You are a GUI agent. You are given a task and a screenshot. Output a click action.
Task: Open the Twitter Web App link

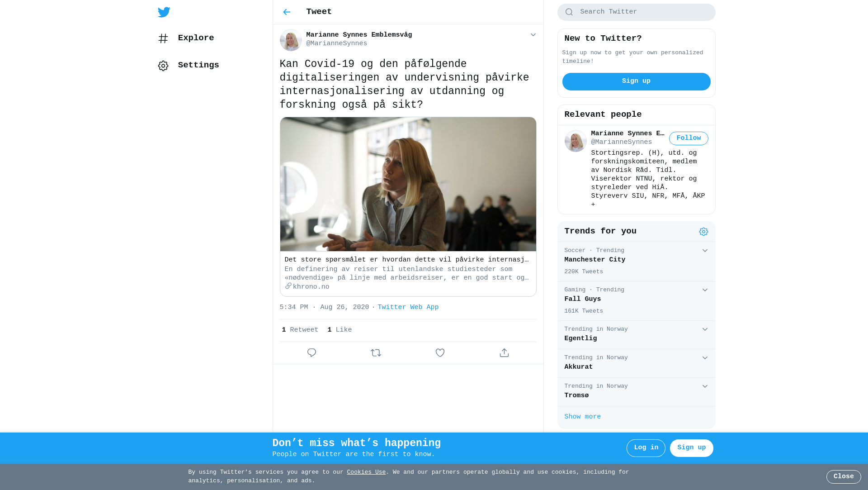click(x=408, y=308)
